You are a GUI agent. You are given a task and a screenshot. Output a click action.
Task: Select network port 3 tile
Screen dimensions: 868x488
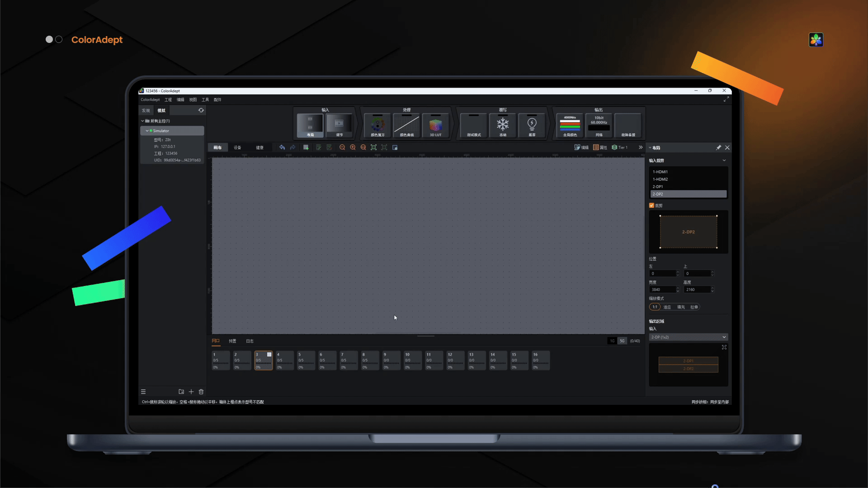(x=264, y=361)
